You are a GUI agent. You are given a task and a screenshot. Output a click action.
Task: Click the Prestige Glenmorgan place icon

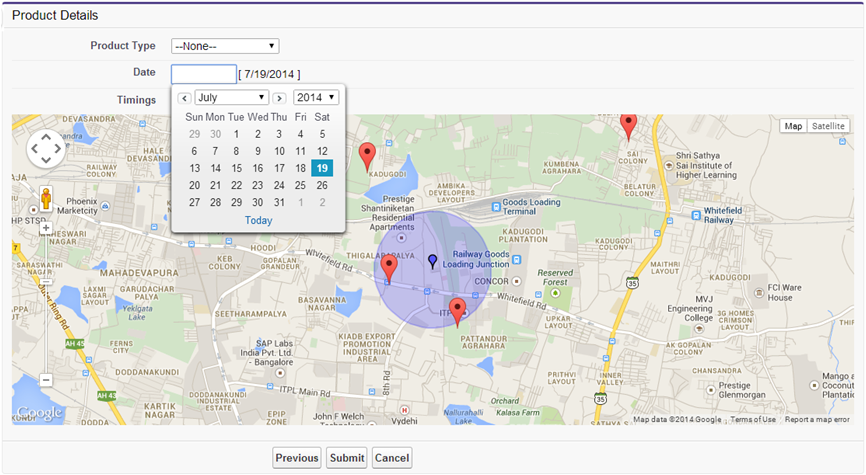click(x=712, y=389)
